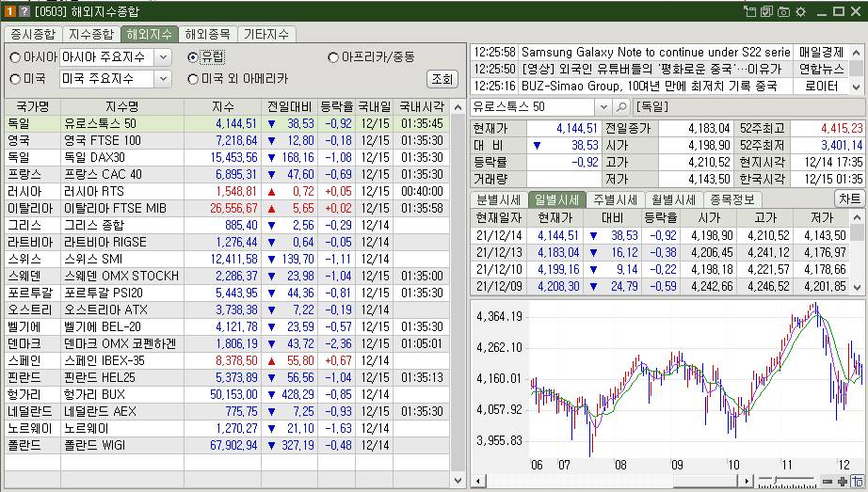This screenshot has height=492, width=868.
Task: Click the 차트 chart button
Action: coord(850,198)
